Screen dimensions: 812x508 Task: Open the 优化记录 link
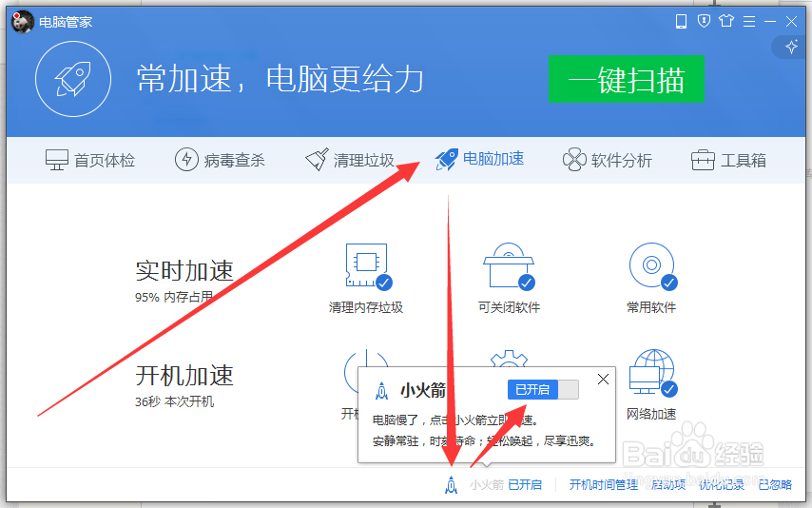tap(722, 484)
